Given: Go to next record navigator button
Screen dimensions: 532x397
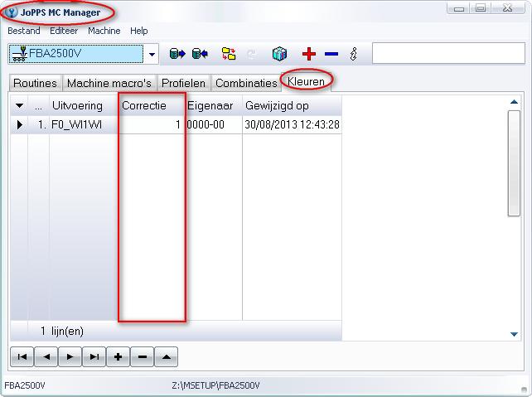Looking at the screenshot, I should tap(70, 356).
